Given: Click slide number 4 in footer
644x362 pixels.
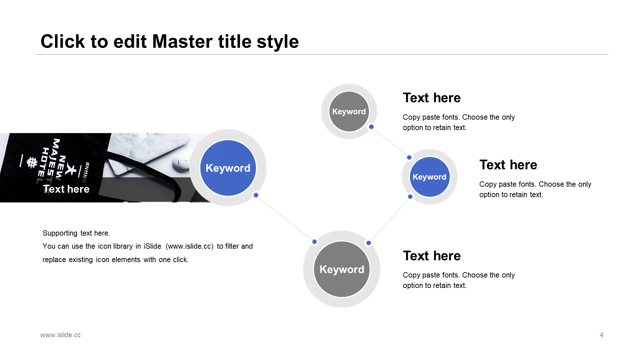Looking at the screenshot, I should click(601, 335).
